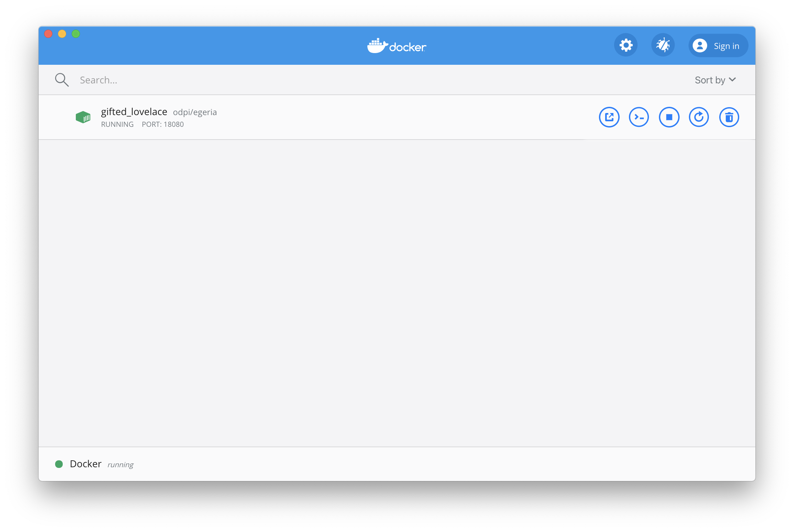Close the window with red button
The height and width of the screenshot is (532, 794).
pyautogui.click(x=48, y=34)
